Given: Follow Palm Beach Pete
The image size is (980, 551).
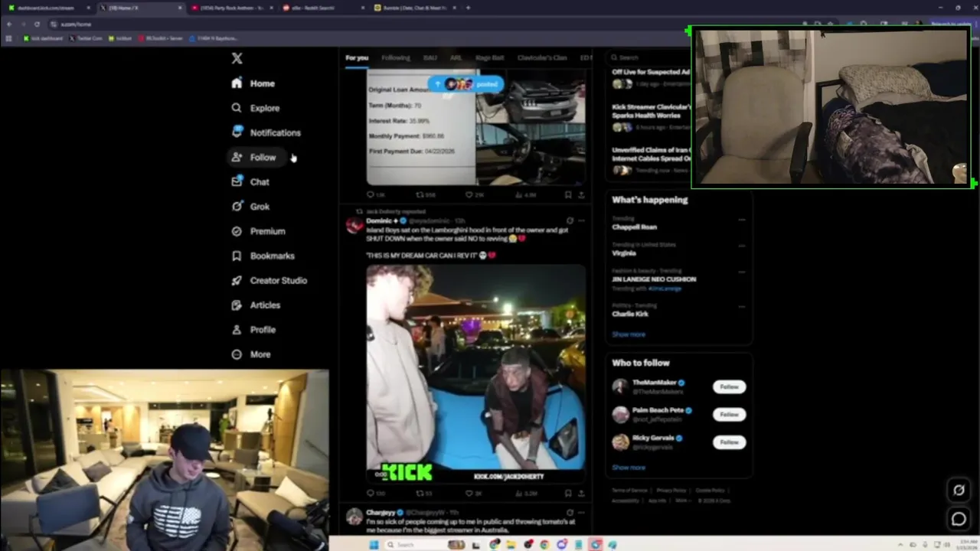Looking at the screenshot, I should (729, 415).
